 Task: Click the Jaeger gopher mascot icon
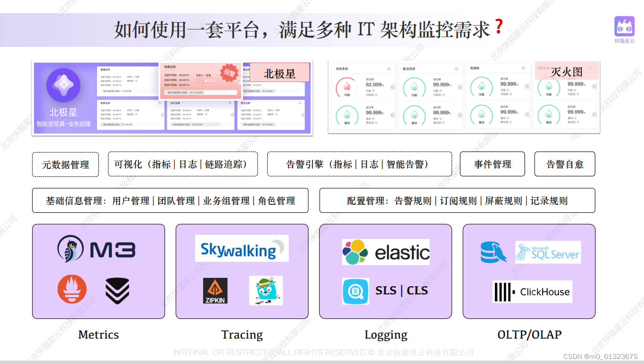(266, 291)
